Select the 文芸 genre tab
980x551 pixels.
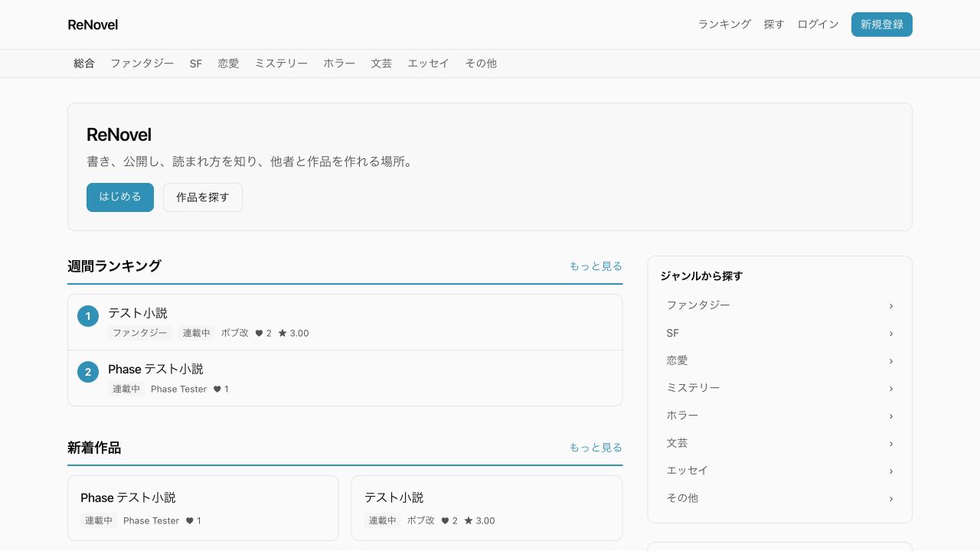tap(381, 64)
